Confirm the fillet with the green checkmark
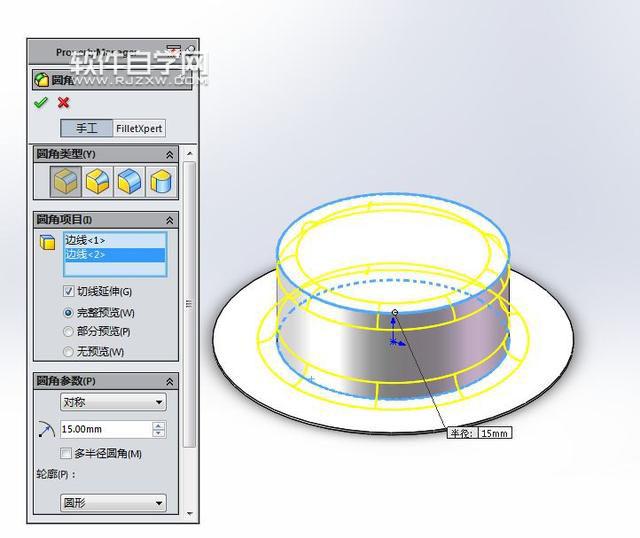Screen dimensions: 640x538 (x=40, y=102)
